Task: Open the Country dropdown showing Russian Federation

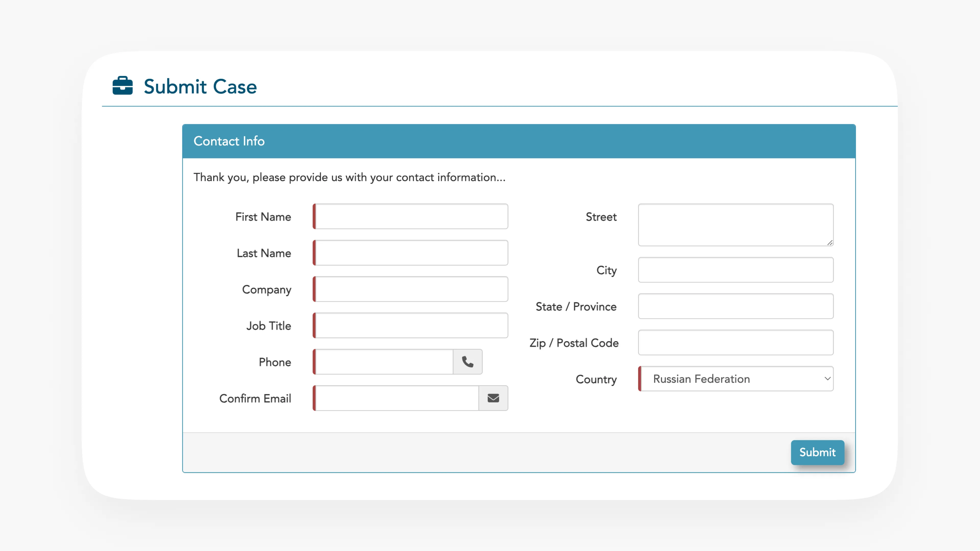Action: 736,379
